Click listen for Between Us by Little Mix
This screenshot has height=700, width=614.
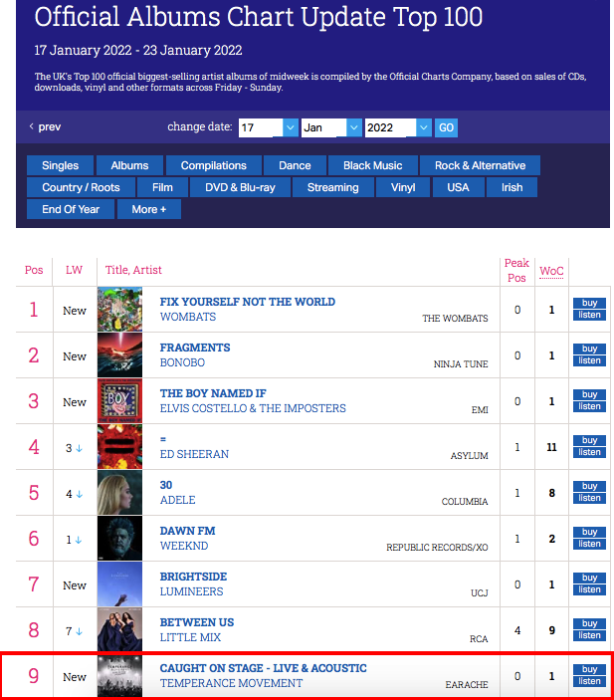coord(589,635)
